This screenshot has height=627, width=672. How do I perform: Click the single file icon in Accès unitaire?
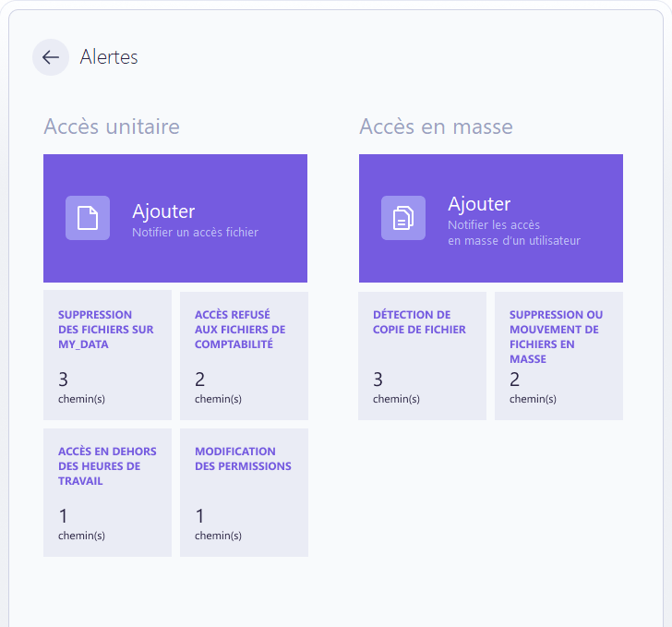point(88,218)
